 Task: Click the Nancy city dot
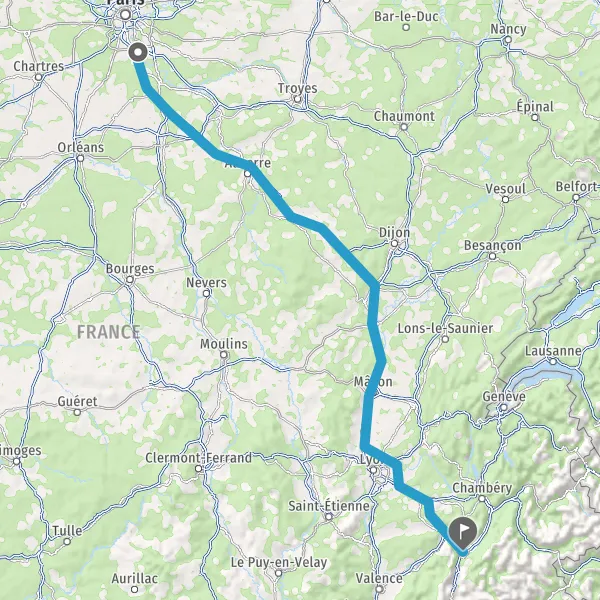508,39
